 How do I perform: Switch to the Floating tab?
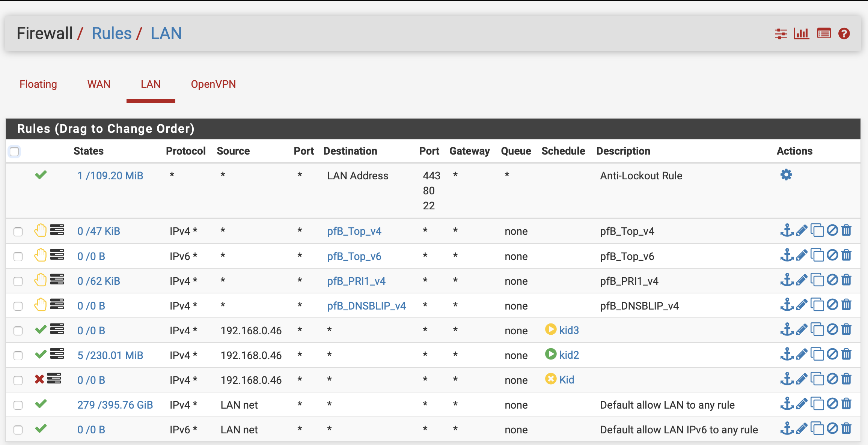point(38,84)
